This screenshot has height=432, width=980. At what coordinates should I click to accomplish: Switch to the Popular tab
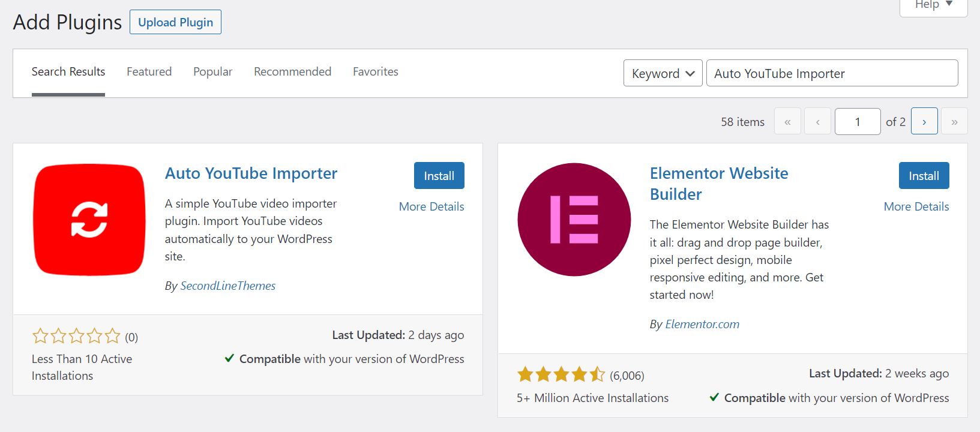tap(212, 71)
